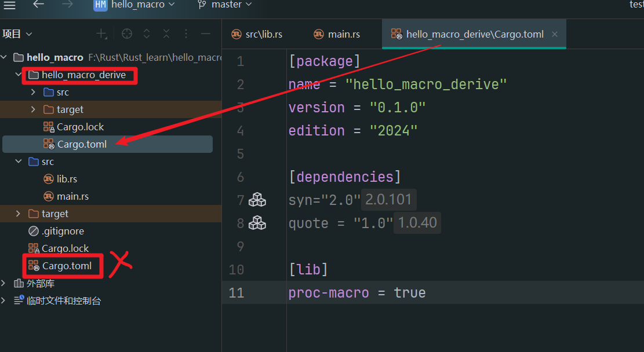
Task: Close the hello_macro_derive\Cargo.toml tab
Action: pos(555,34)
